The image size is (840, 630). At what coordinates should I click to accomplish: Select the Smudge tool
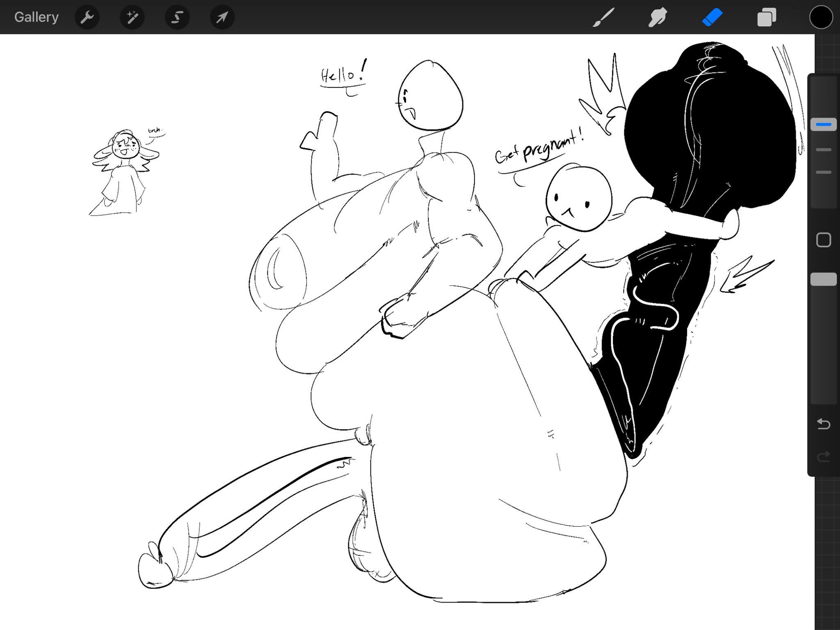pos(657,17)
